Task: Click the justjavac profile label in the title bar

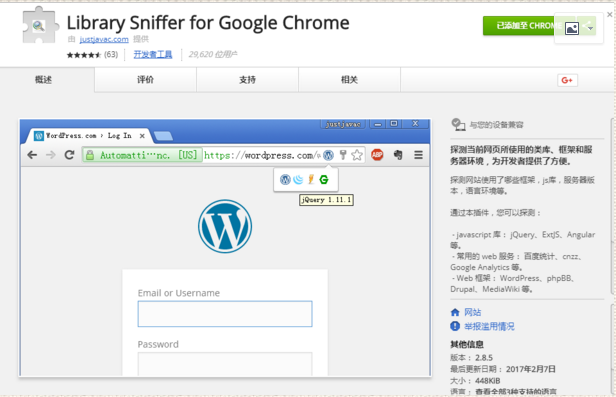Action: click(x=343, y=124)
